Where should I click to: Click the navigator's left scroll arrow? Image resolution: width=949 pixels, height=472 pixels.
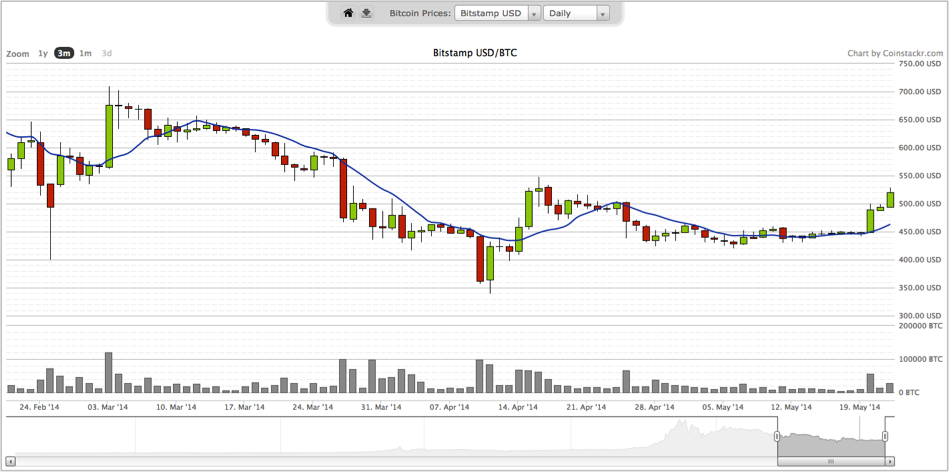point(12,462)
